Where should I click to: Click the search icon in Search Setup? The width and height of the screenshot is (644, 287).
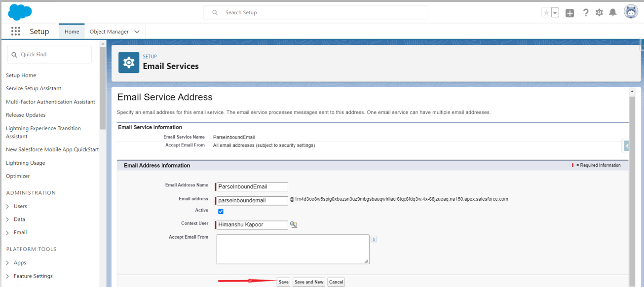click(215, 12)
